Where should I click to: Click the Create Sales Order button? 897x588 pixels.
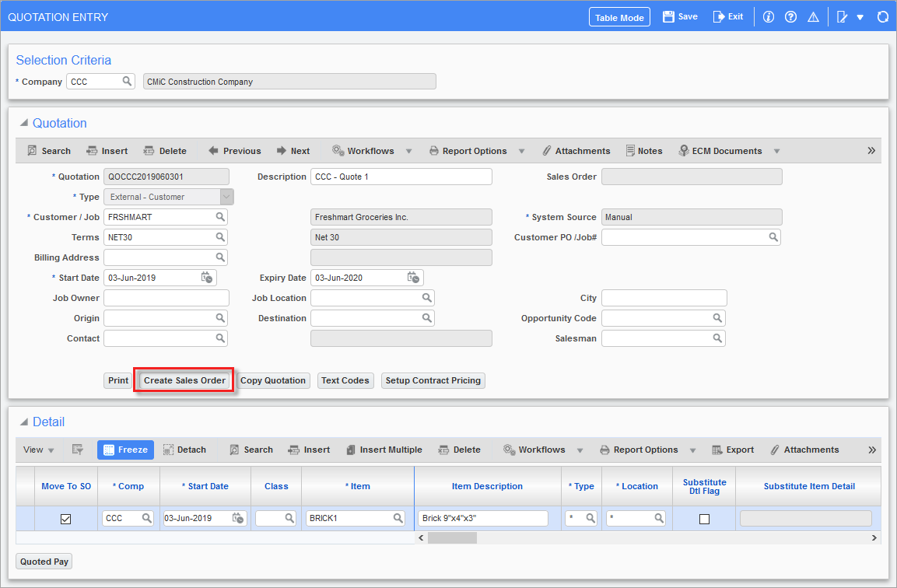(183, 380)
